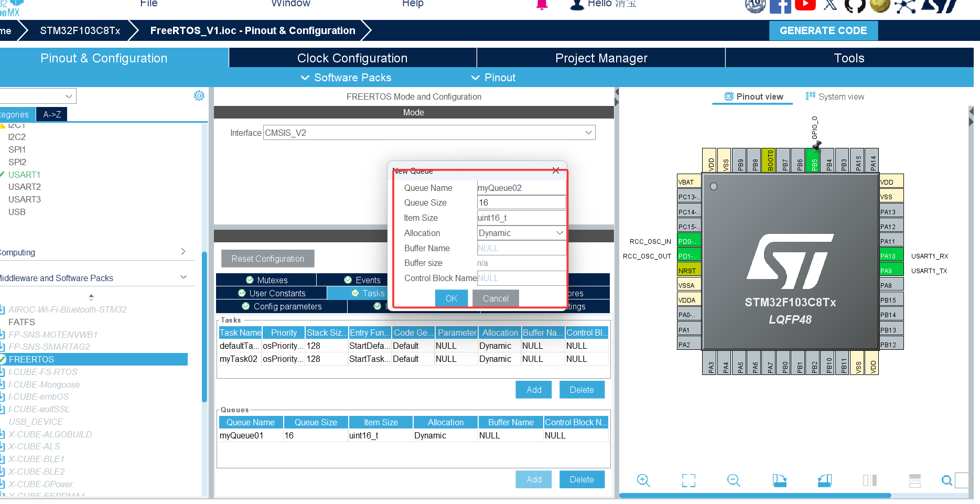Select the myTask02 row in Tasks
The width and height of the screenshot is (980, 504).
(413, 359)
